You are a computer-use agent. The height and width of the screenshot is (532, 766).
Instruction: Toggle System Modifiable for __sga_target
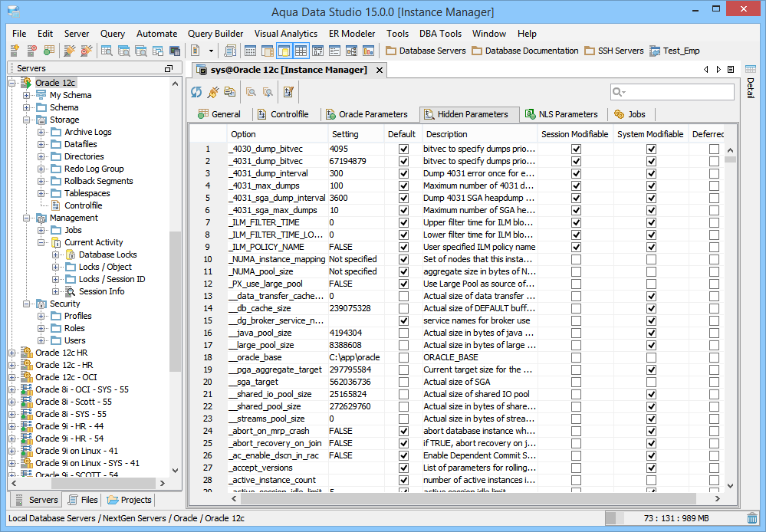coord(651,382)
